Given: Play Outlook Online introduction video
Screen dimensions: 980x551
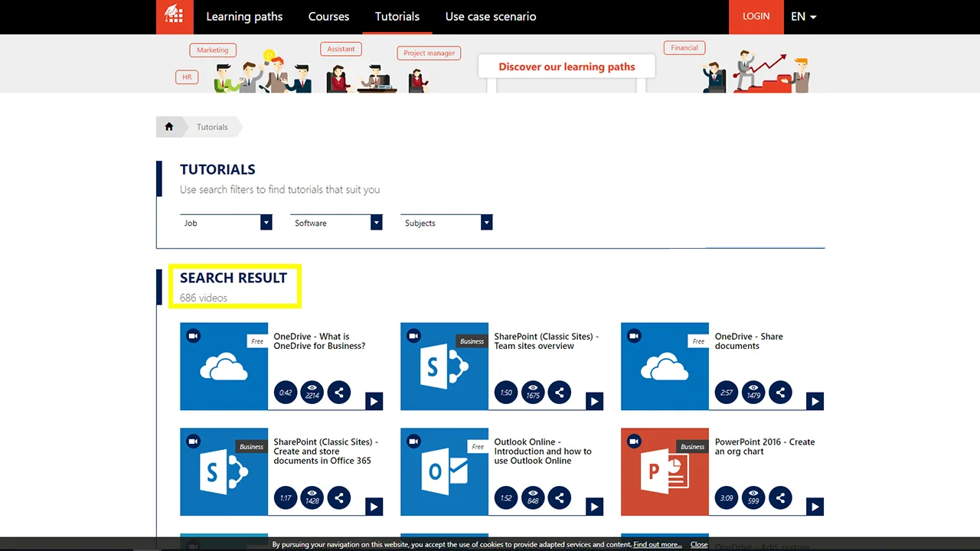Looking at the screenshot, I should (594, 507).
